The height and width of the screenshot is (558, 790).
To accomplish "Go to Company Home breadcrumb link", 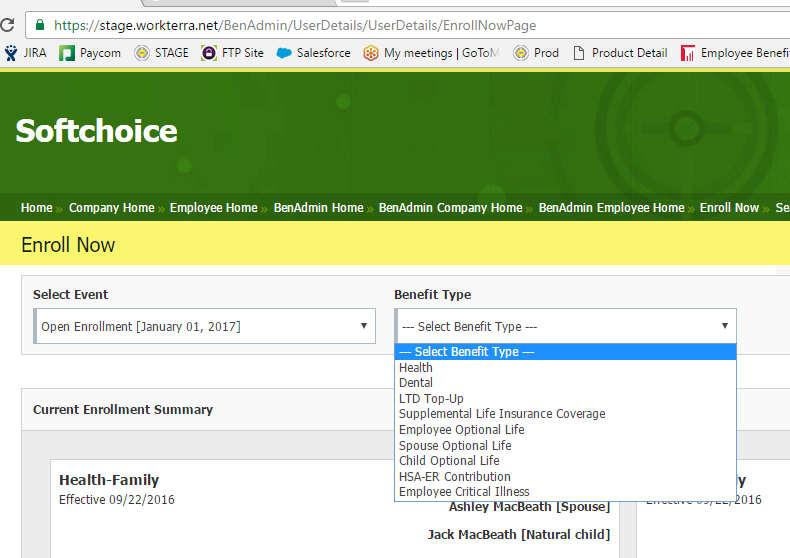I will pyautogui.click(x=111, y=208).
